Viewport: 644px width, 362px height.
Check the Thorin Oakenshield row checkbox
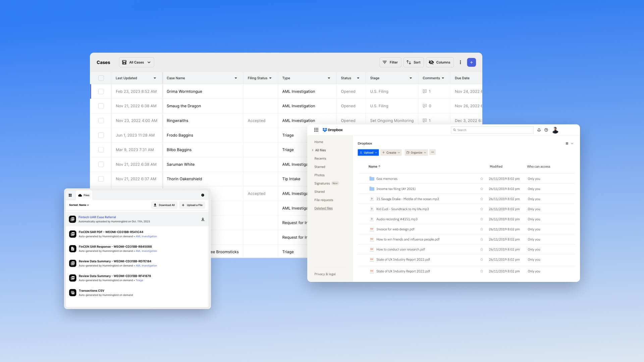pos(101,179)
